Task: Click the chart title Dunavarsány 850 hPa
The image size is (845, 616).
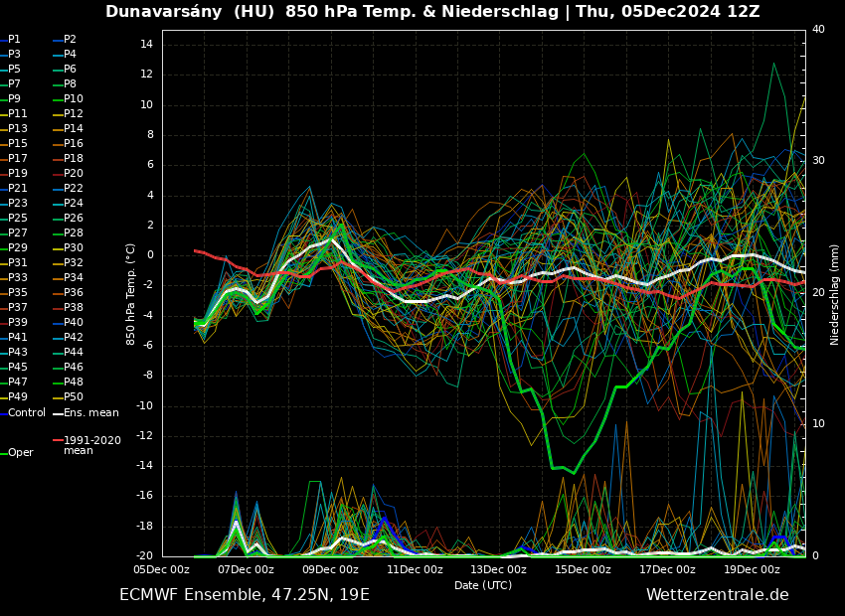Action: [x=432, y=12]
